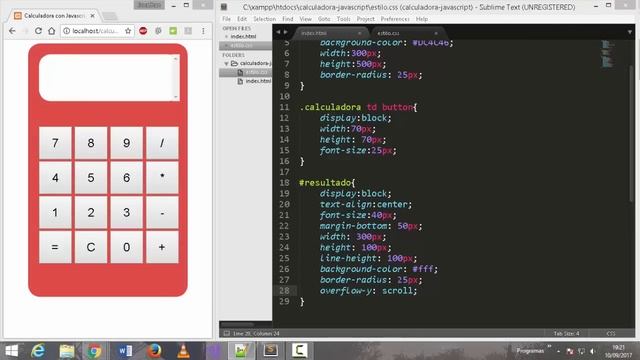Open tab list dropdown arrow in Sublime

point(629,32)
